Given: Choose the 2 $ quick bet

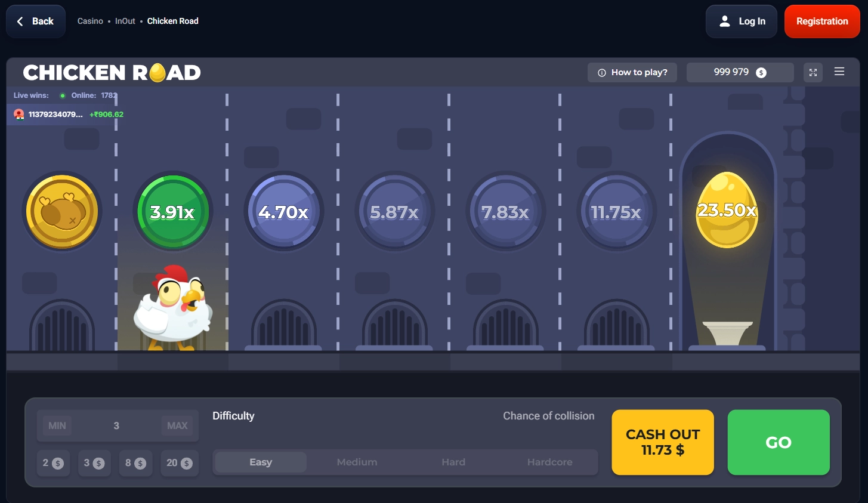Looking at the screenshot, I should 53,463.
